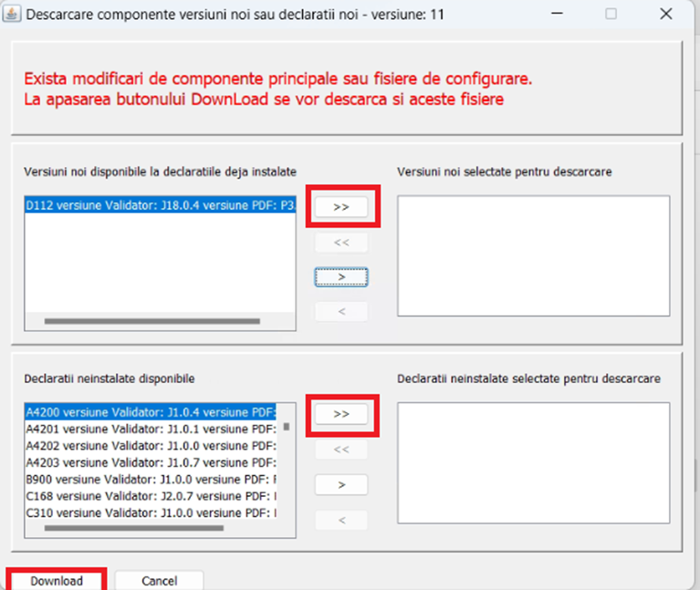Select A4203 versiune Validator J1.0.7 entry
700x590 pixels.
tap(151, 462)
